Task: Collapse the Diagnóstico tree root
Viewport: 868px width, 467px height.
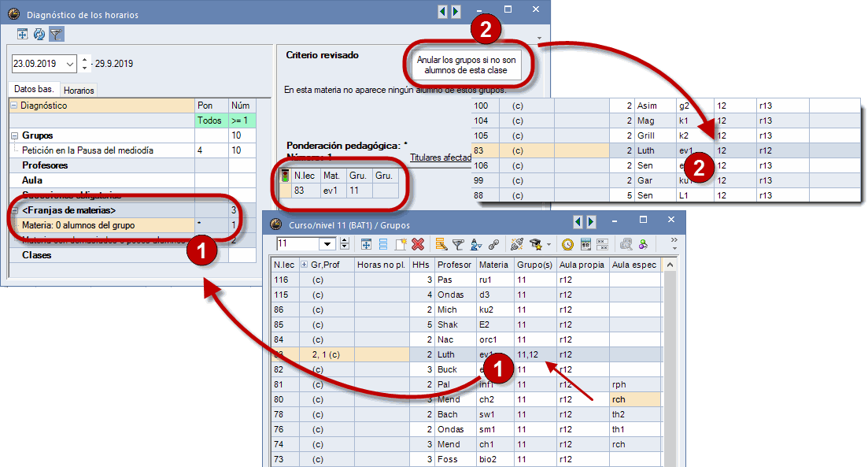Action: coord(14,106)
